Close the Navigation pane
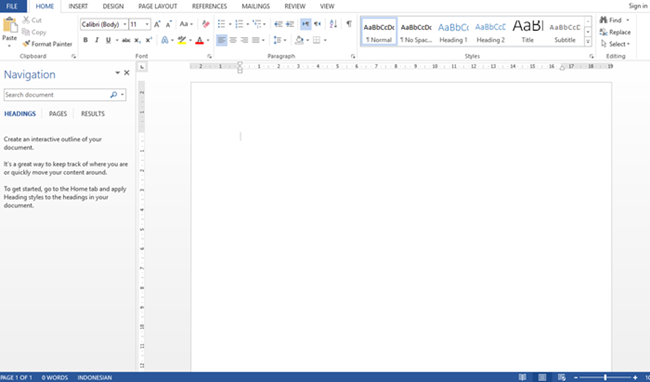Screen dimensions: 650x382 127,73
